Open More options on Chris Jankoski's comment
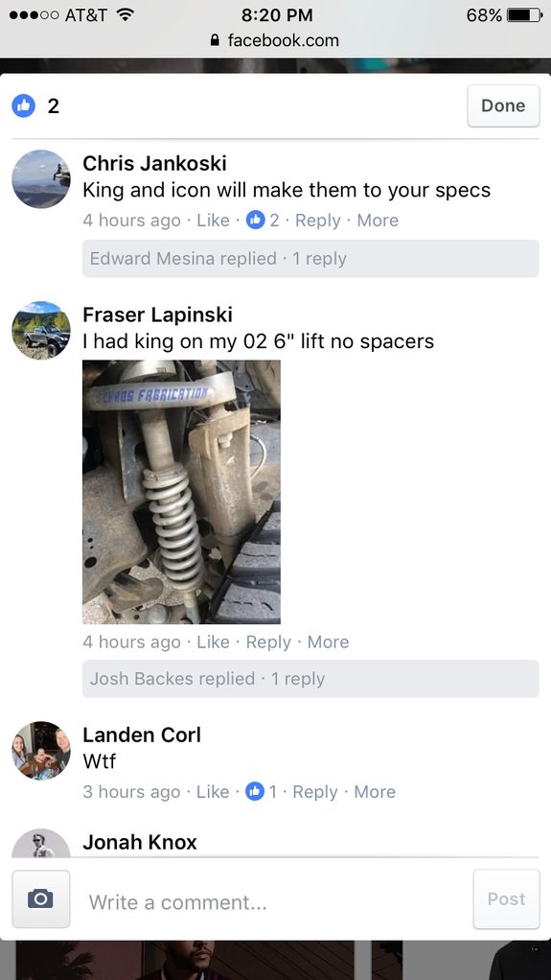 tap(378, 220)
